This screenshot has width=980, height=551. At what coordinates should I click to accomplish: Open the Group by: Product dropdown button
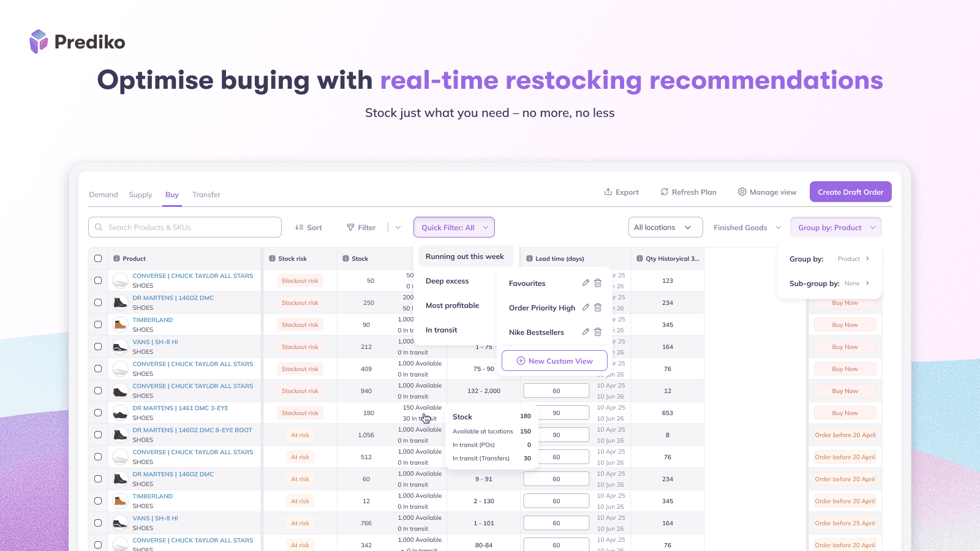click(x=836, y=227)
